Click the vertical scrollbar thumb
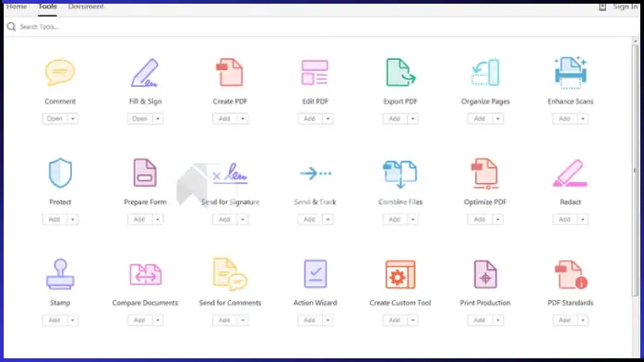Screen dimensions: 644x362 click(x=636, y=171)
